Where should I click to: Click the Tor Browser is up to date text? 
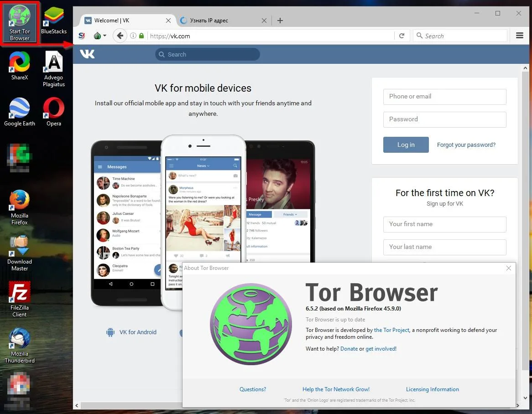pyautogui.click(x=335, y=320)
